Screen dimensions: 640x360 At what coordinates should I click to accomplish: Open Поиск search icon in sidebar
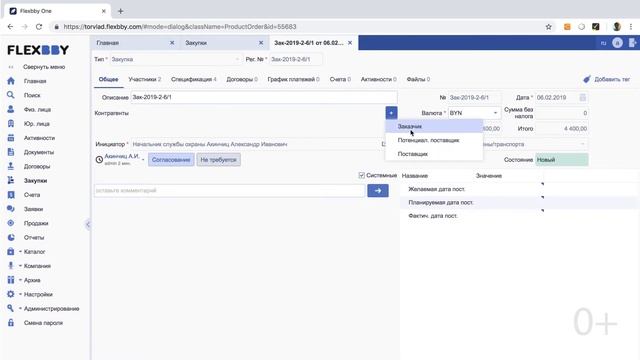(x=11, y=95)
